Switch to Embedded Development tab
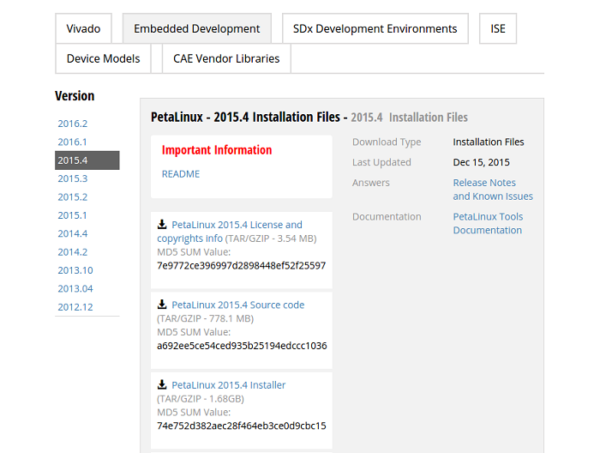This screenshot has height=453, width=600. [x=197, y=29]
